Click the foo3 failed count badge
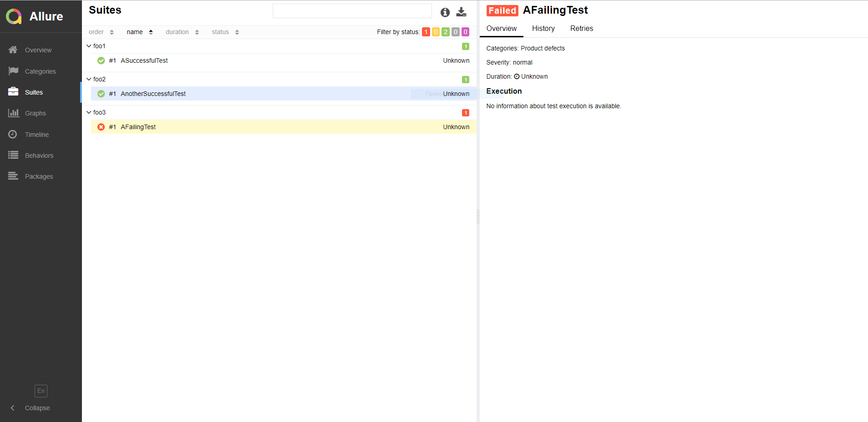 click(466, 113)
